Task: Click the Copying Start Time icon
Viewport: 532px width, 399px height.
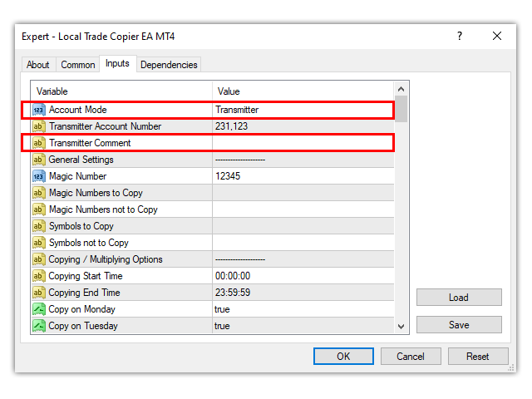Action: point(38,276)
